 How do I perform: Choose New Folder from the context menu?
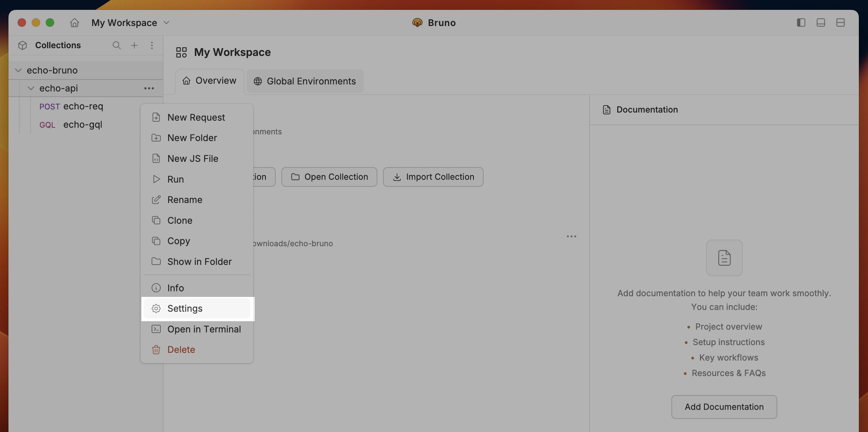pyautogui.click(x=197, y=138)
